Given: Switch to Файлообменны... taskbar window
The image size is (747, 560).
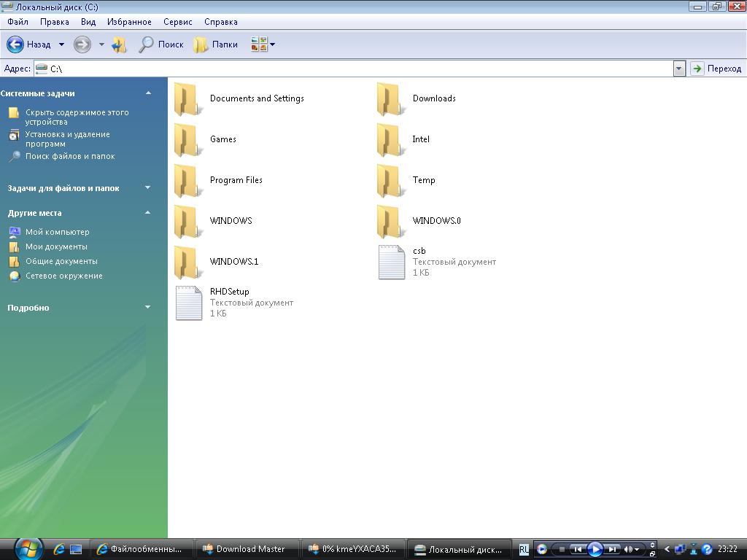Looking at the screenshot, I should (x=141, y=549).
